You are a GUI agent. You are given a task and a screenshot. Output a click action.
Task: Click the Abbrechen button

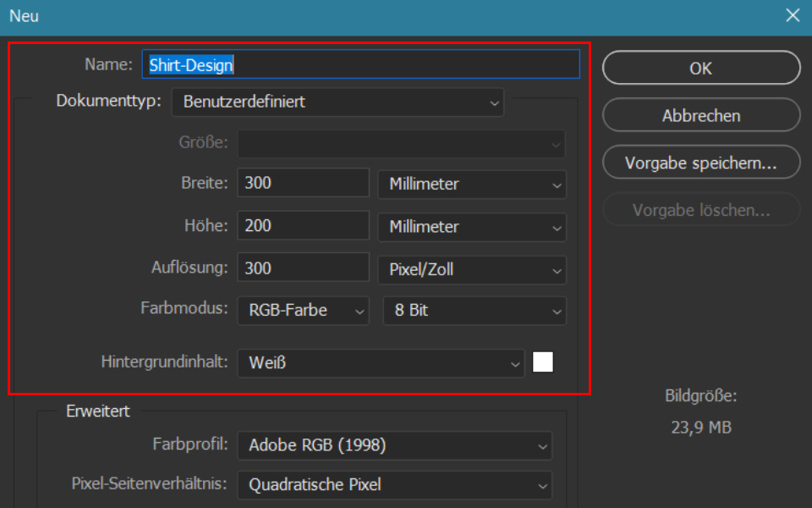[701, 115]
